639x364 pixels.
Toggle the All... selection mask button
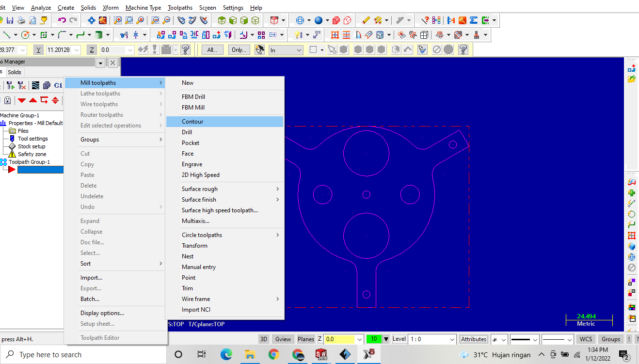pos(212,49)
